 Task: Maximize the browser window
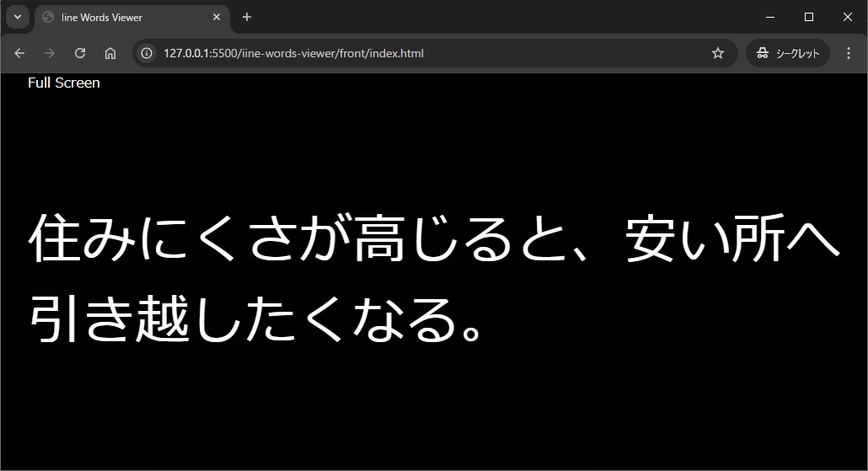tap(809, 17)
